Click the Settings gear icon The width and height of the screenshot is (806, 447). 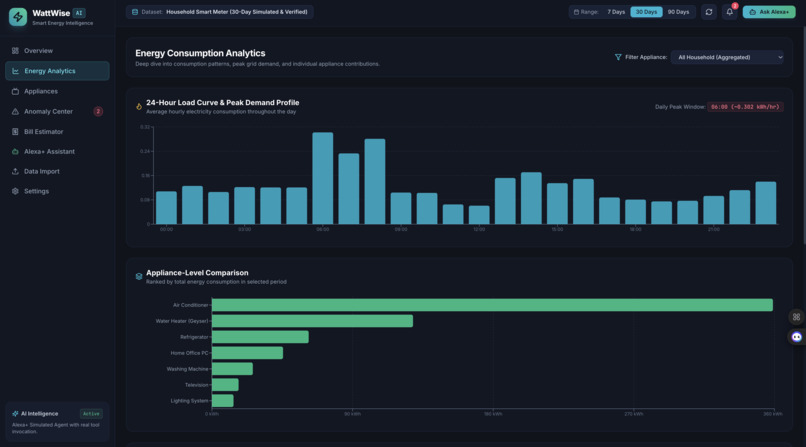(x=15, y=191)
